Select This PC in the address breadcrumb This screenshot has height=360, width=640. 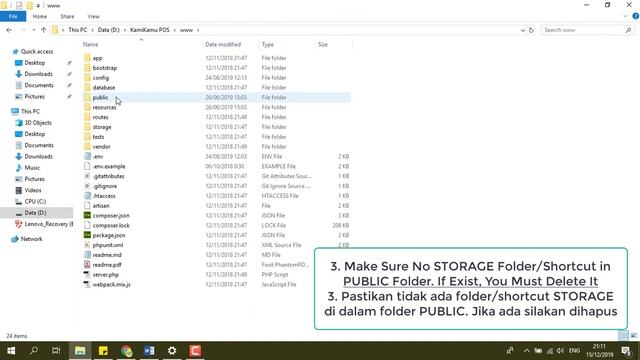coord(78,30)
